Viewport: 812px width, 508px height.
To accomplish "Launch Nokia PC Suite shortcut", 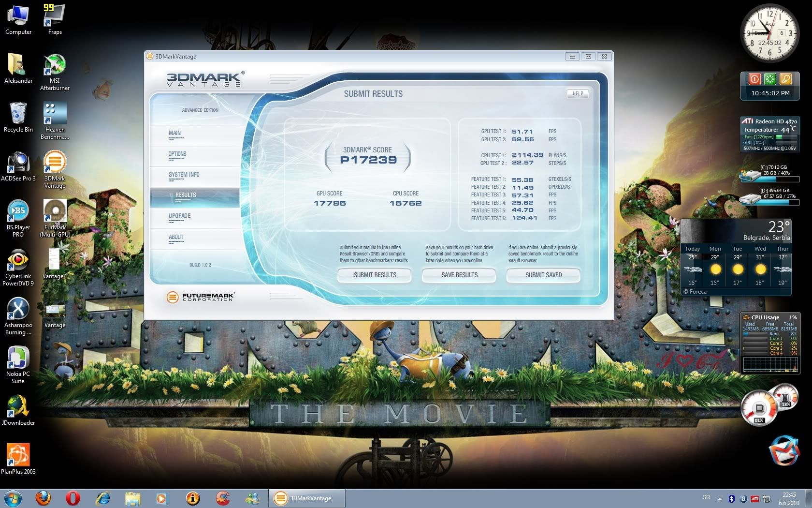I will pos(18,365).
